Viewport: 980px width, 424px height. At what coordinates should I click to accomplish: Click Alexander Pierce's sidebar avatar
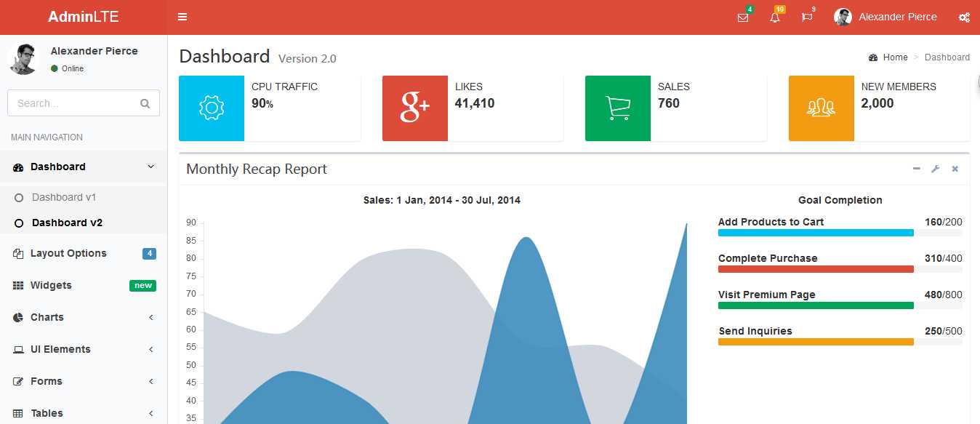click(x=23, y=59)
